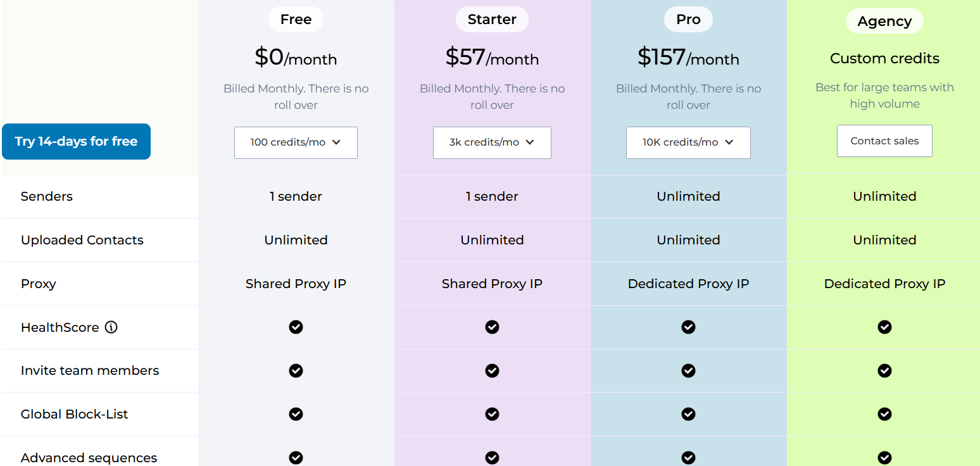980x466 pixels.
Task: Select the Free plan badge
Action: pyautogui.click(x=296, y=19)
